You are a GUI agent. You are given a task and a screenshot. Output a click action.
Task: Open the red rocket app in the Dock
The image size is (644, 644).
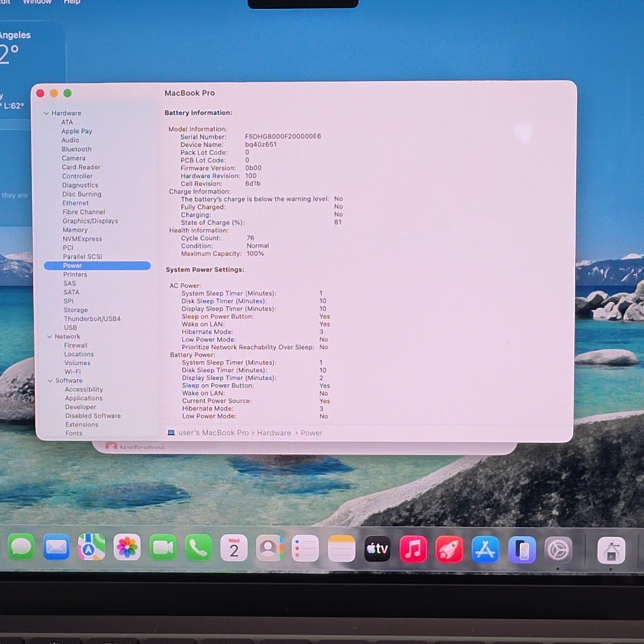(449, 549)
